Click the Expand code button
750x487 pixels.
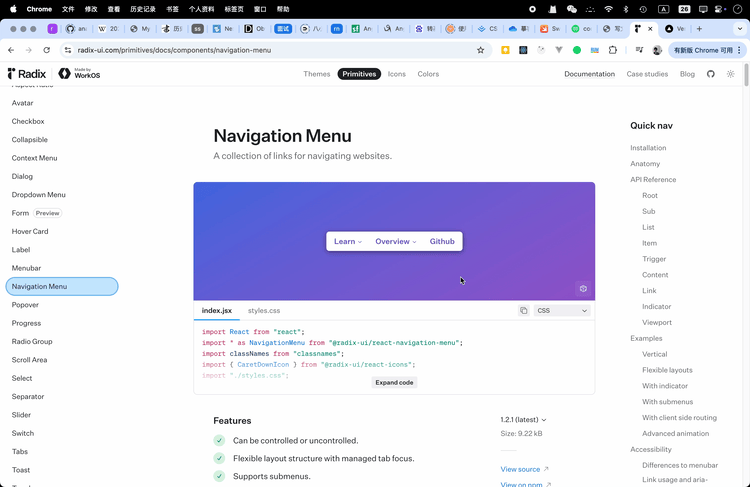(x=394, y=382)
